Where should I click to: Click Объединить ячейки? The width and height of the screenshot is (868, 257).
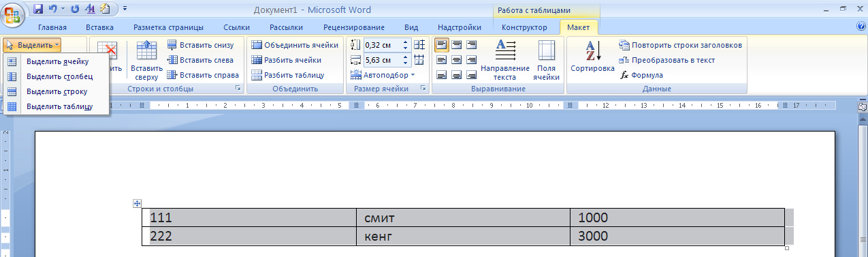(x=294, y=45)
